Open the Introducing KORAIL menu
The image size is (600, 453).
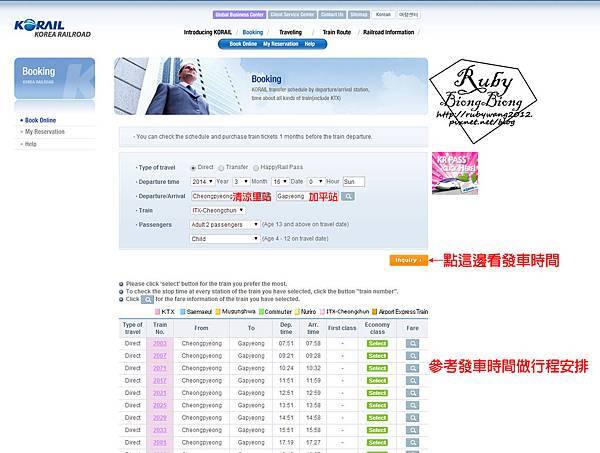[x=207, y=33]
